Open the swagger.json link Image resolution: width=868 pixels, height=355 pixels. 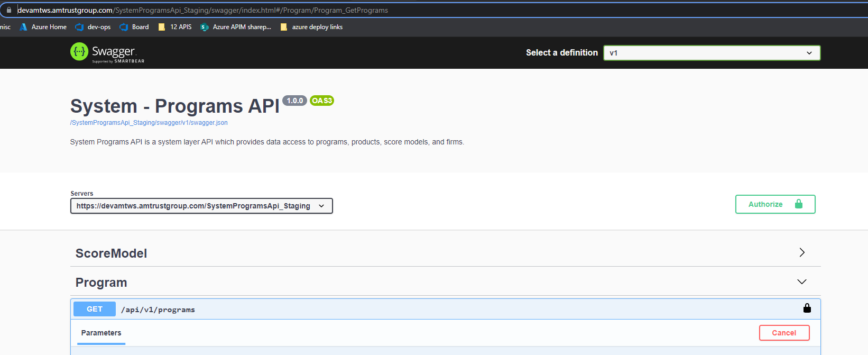click(149, 123)
